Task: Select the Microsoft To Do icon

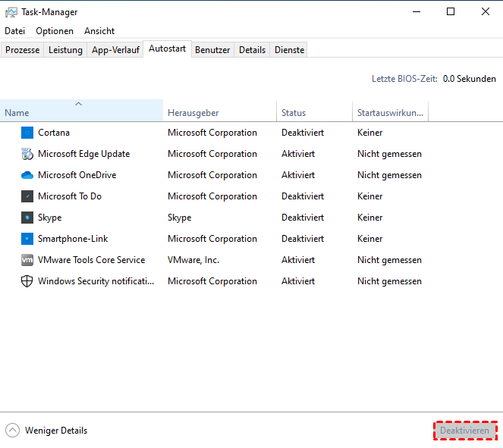Action: tap(27, 196)
